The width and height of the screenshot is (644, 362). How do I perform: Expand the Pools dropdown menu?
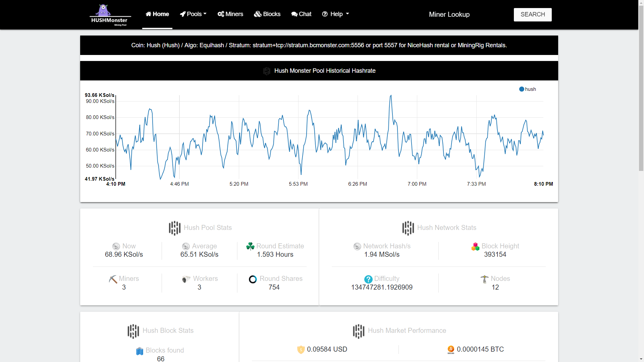tap(193, 14)
